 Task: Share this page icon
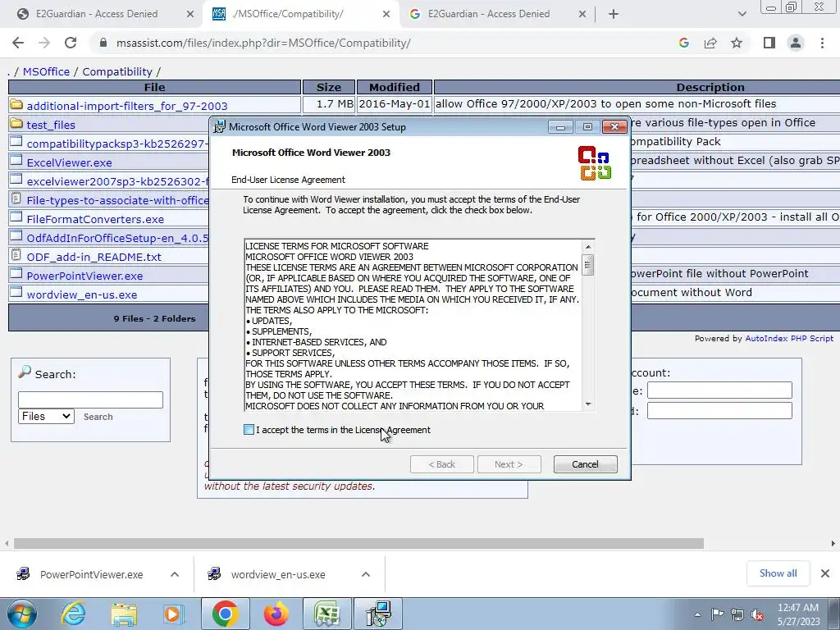pyautogui.click(x=710, y=43)
